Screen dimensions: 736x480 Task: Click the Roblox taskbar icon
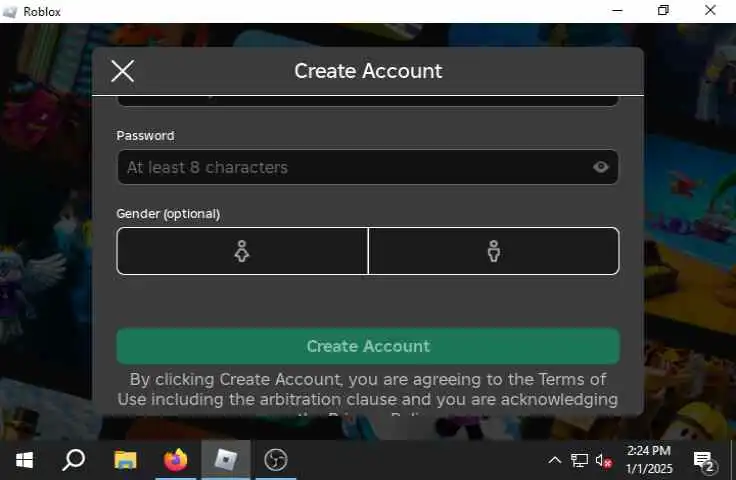point(226,460)
